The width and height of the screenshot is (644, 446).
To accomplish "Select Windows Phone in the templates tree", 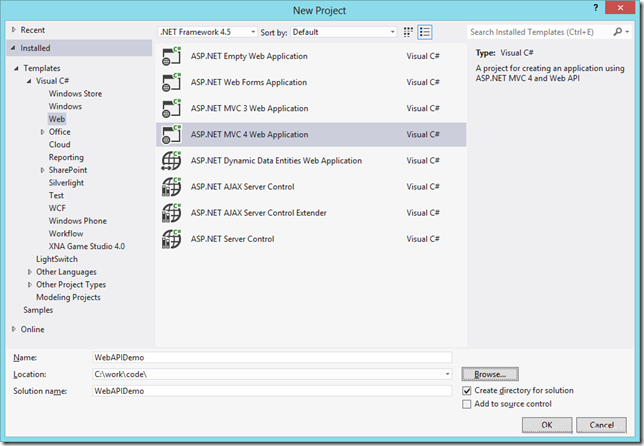I will (x=77, y=221).
